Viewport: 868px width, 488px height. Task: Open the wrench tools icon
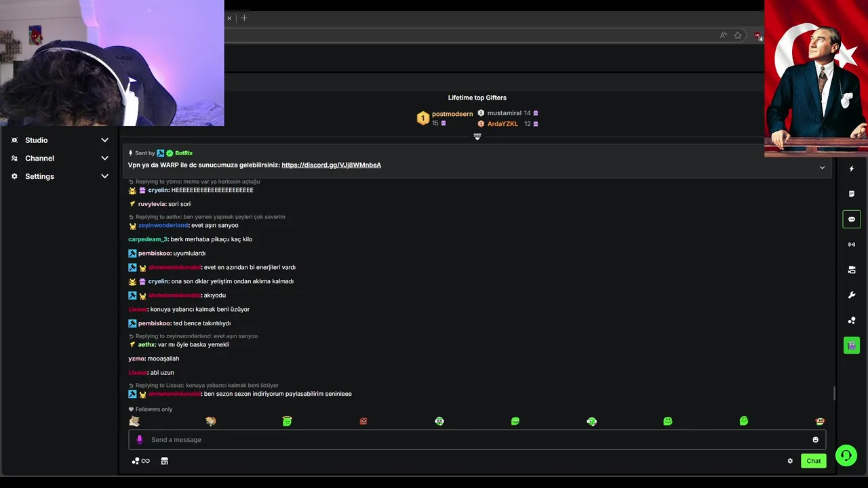852,295
